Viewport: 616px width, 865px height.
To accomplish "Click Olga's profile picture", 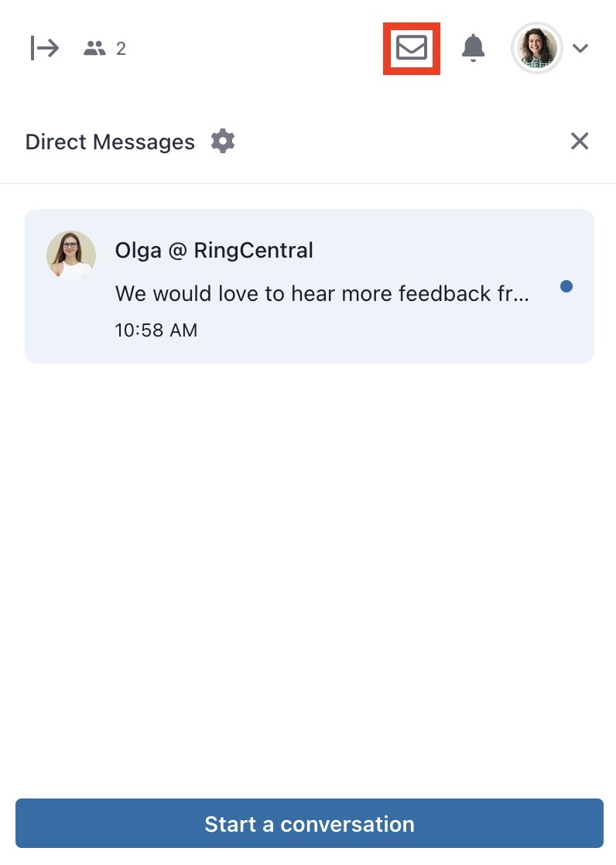I will (x=71, y=255).
